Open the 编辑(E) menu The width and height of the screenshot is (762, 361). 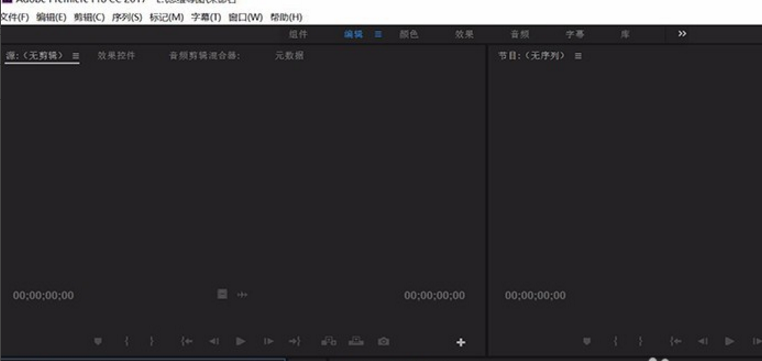(51, 17)
